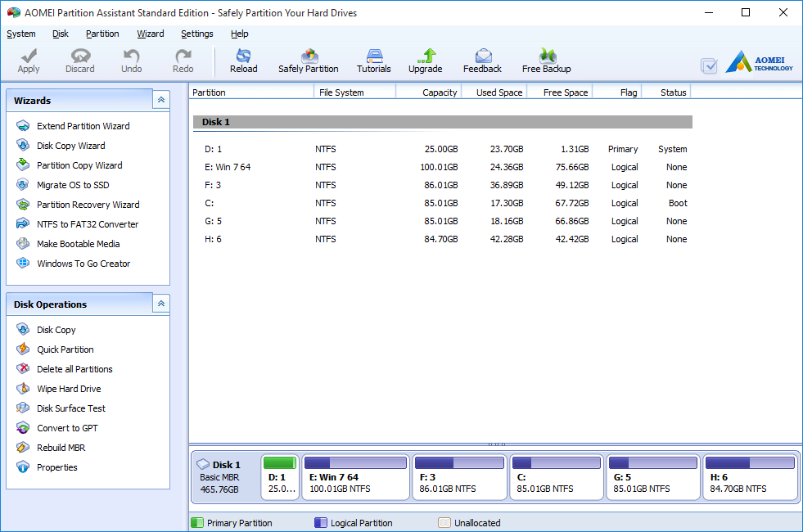The image size is (803, 532).
Task: Select Wipe Hard Drive
Action: point(69,389)
